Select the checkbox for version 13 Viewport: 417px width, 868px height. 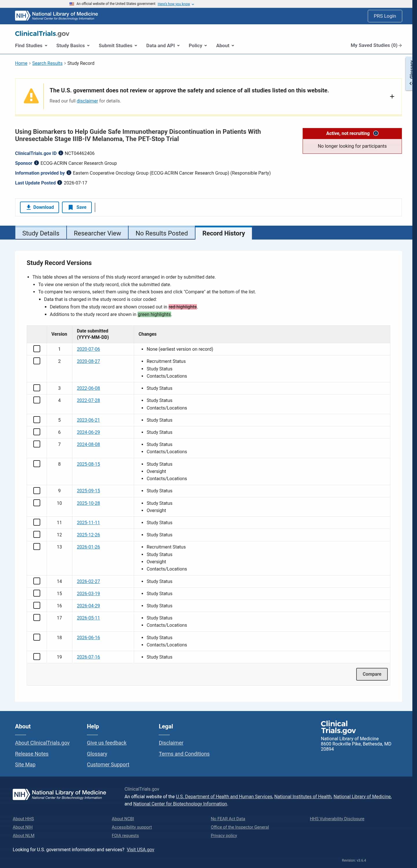tap(37, 547)
